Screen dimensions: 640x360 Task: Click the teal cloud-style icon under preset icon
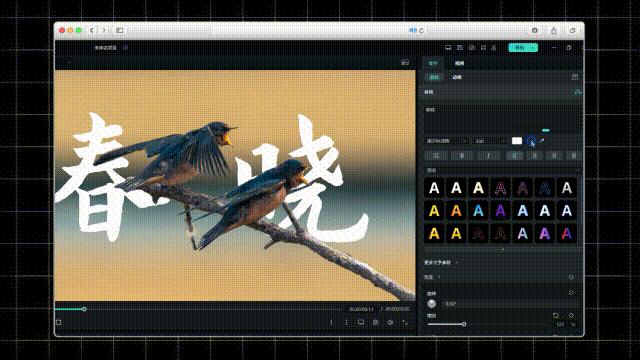(578, 92)
